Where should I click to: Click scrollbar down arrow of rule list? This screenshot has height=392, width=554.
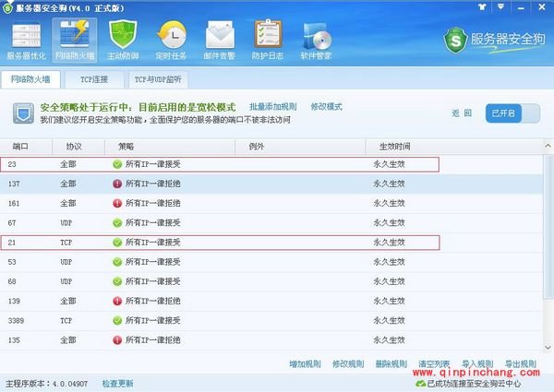[x=548, y=348]
